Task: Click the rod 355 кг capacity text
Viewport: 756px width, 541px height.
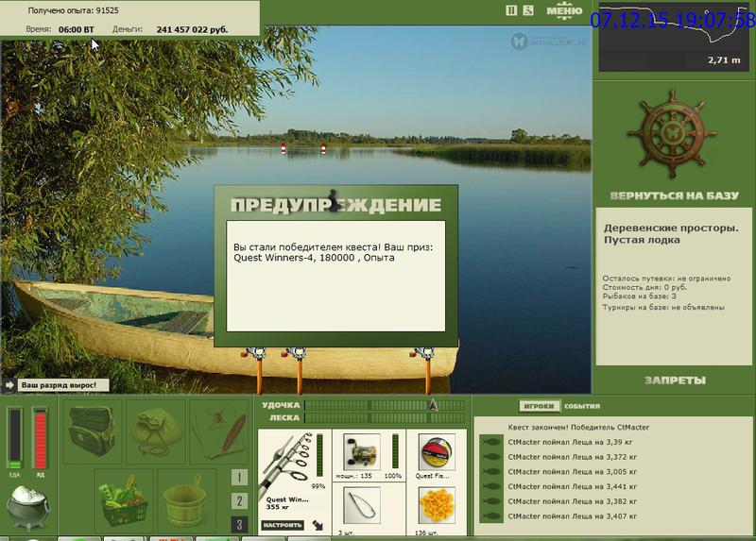Action: point(278,507)
